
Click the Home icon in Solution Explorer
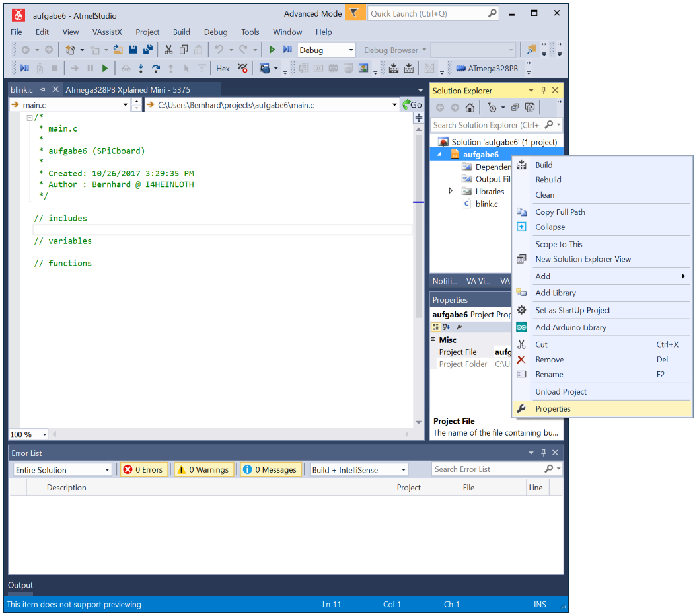(470, 108)
